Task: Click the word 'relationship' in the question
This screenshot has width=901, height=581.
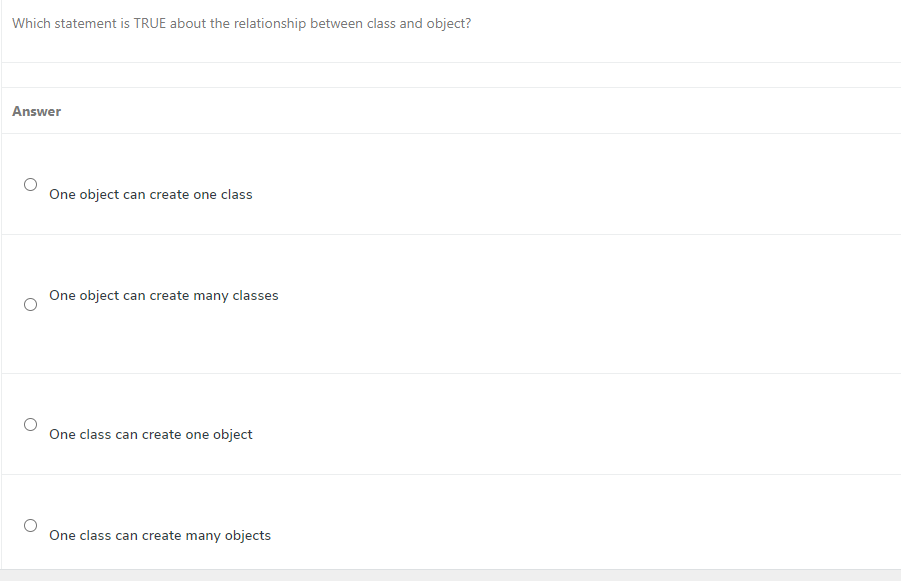Action: (x=269, y=24)
